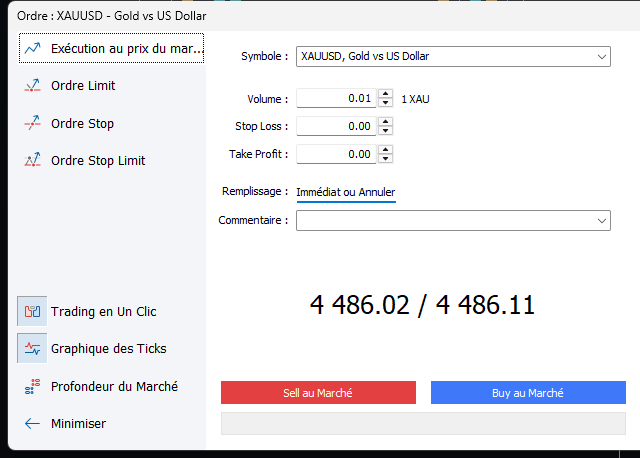
Task: Click the Ordre Stop icon
Action: tap(32, 123)
